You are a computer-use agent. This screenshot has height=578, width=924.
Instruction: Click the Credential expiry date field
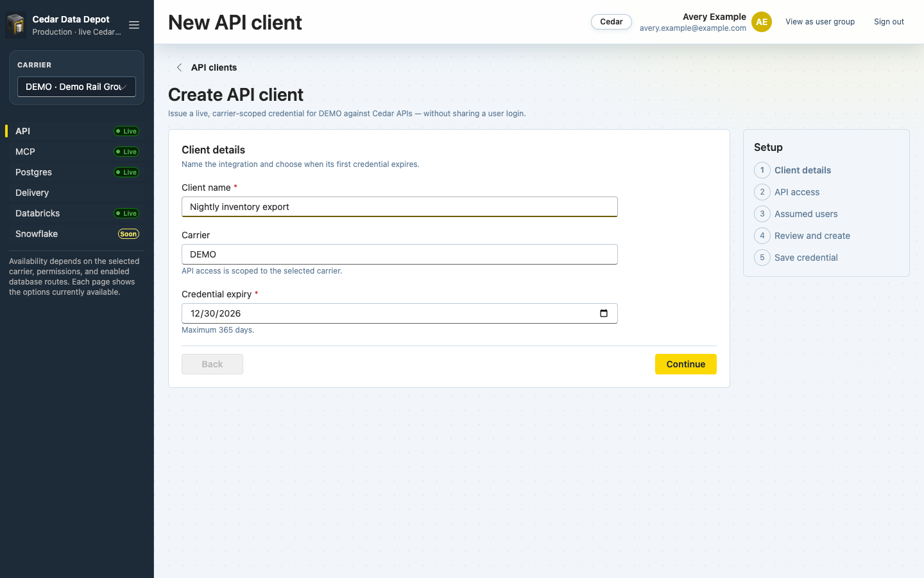[400, 313]
